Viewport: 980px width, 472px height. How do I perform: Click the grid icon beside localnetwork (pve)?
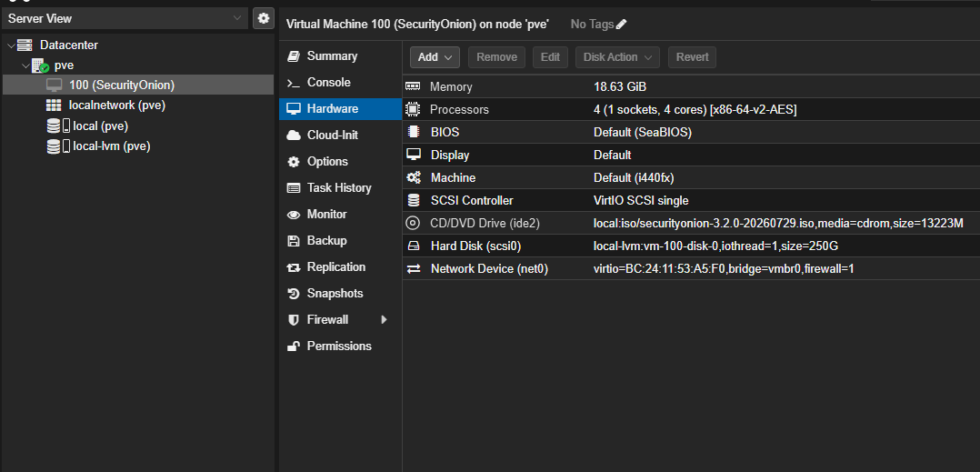click(x=54, y=105)
